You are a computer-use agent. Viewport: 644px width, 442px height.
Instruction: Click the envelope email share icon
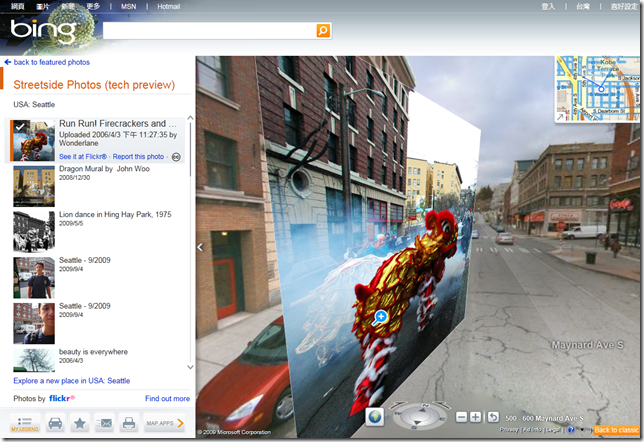(x=105, y=423)
